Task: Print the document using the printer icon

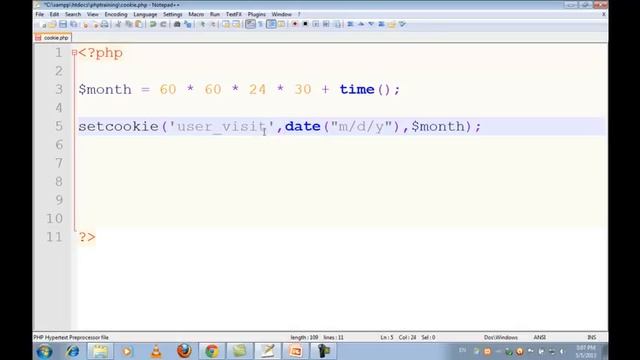Action: [x=105, y=24]
